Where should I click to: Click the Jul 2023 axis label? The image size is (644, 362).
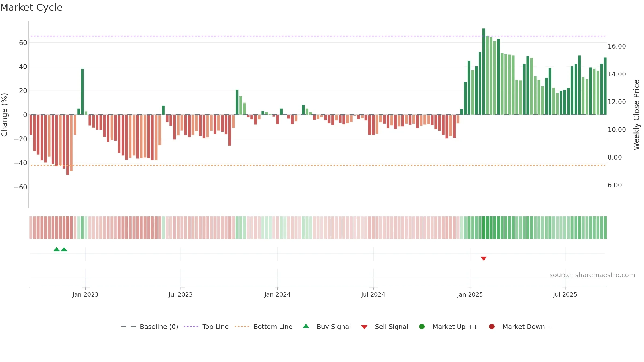click(x=181, y=294)
